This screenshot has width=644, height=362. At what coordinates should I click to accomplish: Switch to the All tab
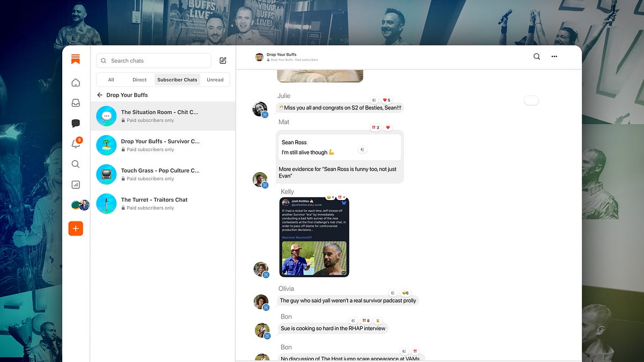pyautogui.click(x=111, y=80)
